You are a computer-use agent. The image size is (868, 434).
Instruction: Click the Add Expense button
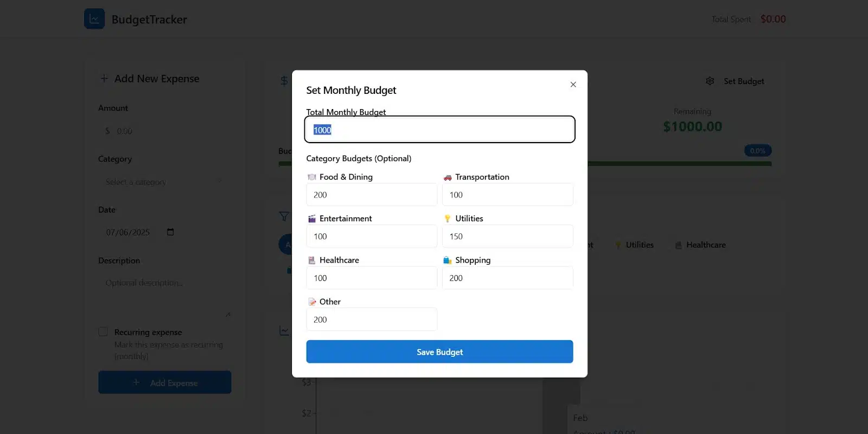[165, 382]
